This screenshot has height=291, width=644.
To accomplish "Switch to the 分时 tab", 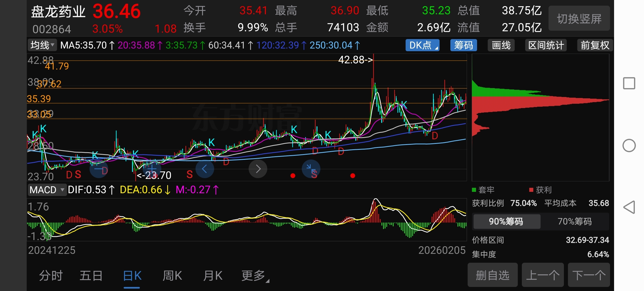I will (x=51, y=276).
